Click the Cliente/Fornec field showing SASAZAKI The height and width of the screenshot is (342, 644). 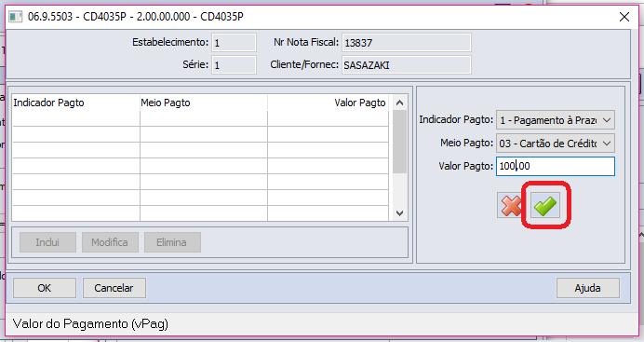[407, 65]
